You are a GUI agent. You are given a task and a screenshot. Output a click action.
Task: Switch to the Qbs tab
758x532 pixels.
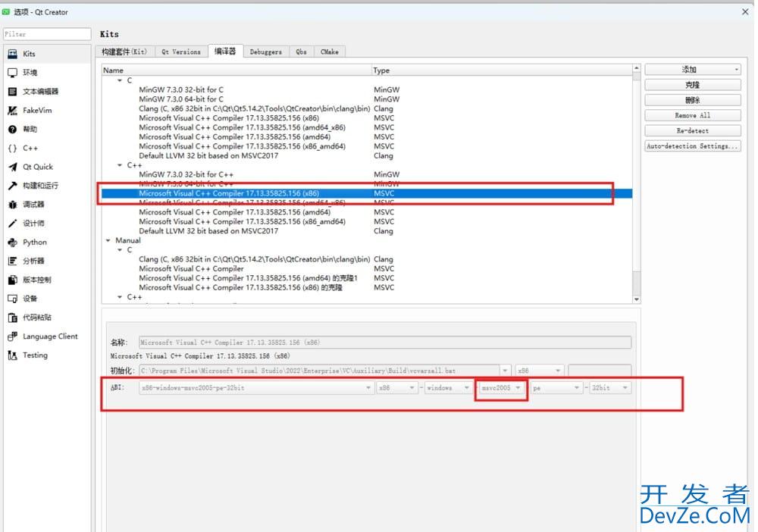click(x=301, y=52)
